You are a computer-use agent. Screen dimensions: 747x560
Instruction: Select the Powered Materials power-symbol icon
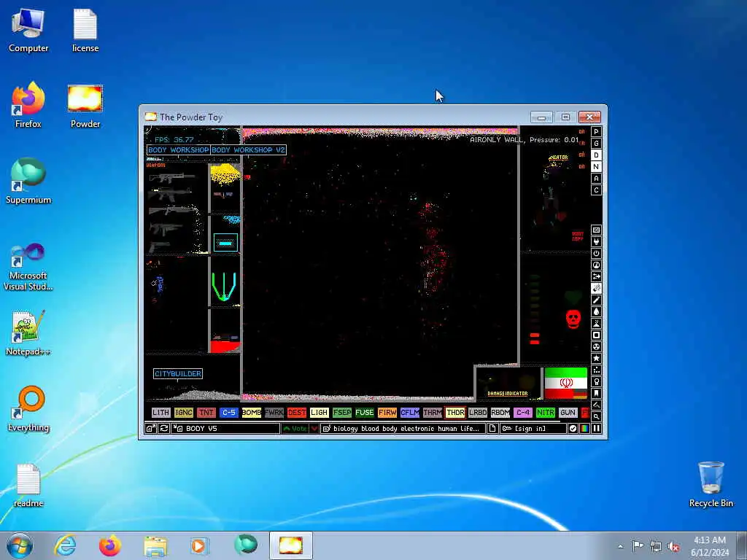coord(596,253)
